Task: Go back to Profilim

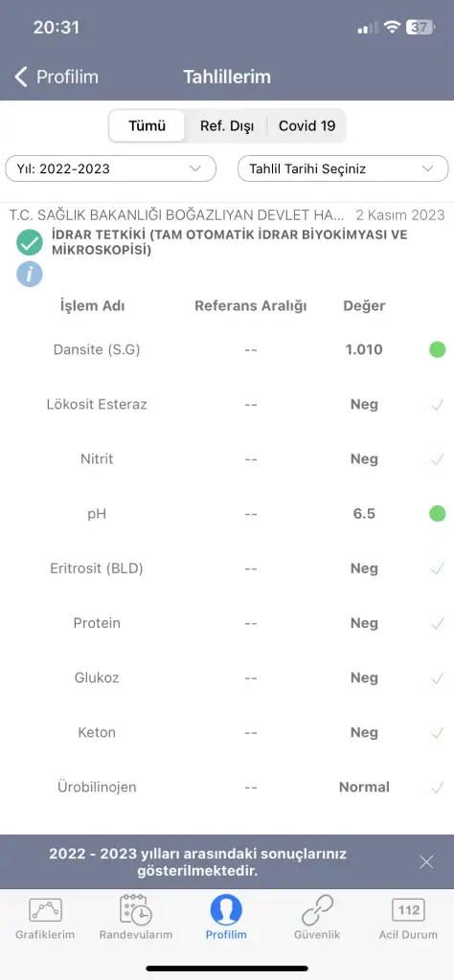Action: (x=57, y=77)
